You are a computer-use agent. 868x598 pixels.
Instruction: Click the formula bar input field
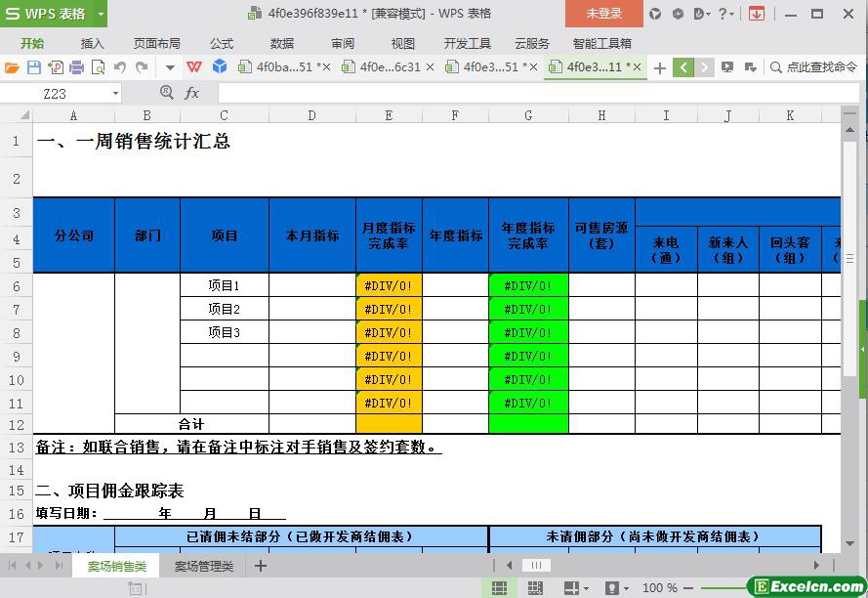click(x=527, y=93)
